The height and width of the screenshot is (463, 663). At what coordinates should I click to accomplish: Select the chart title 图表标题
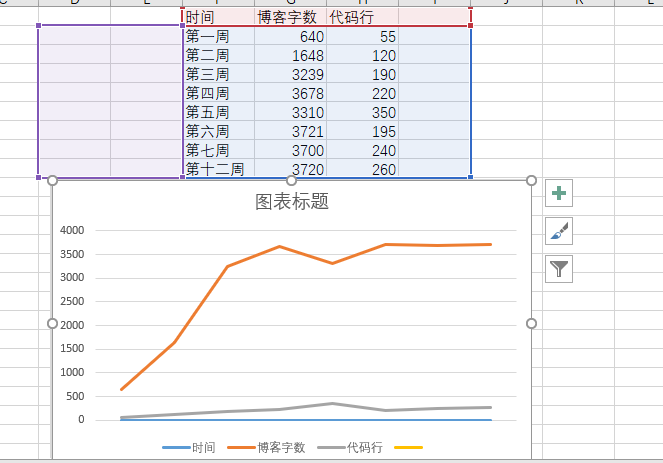click(292, 202)
